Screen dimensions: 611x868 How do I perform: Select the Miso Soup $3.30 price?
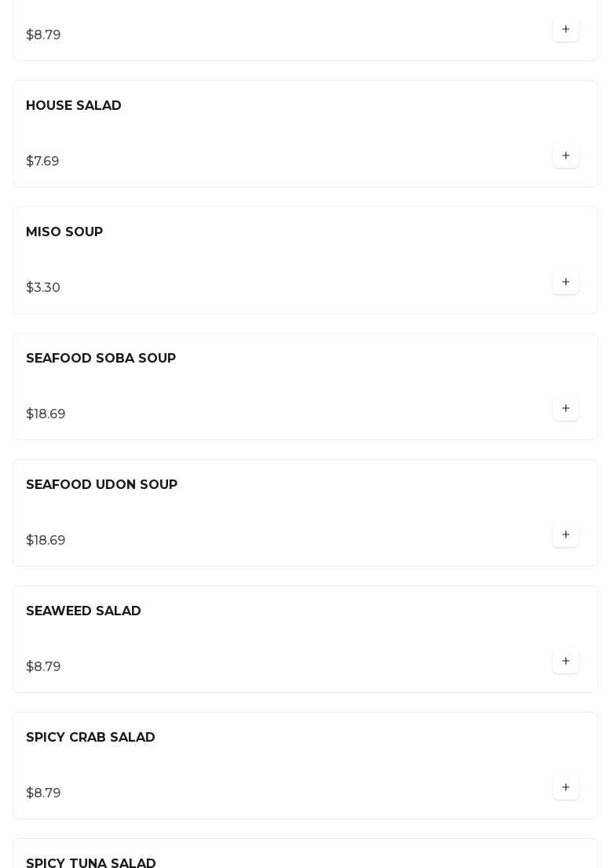click(x=43, y=287)
